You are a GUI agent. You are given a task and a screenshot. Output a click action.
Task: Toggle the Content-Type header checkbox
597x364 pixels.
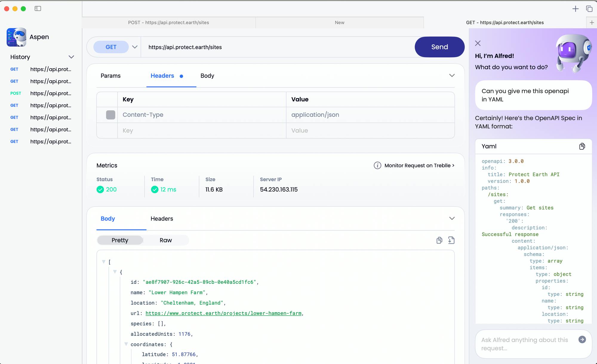coord(110,114)
